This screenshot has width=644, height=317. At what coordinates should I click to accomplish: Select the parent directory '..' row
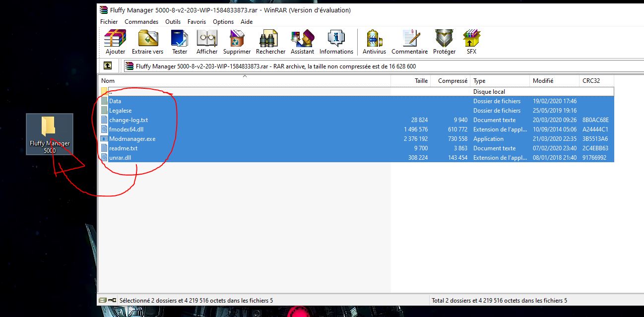[x=356, y=92]
